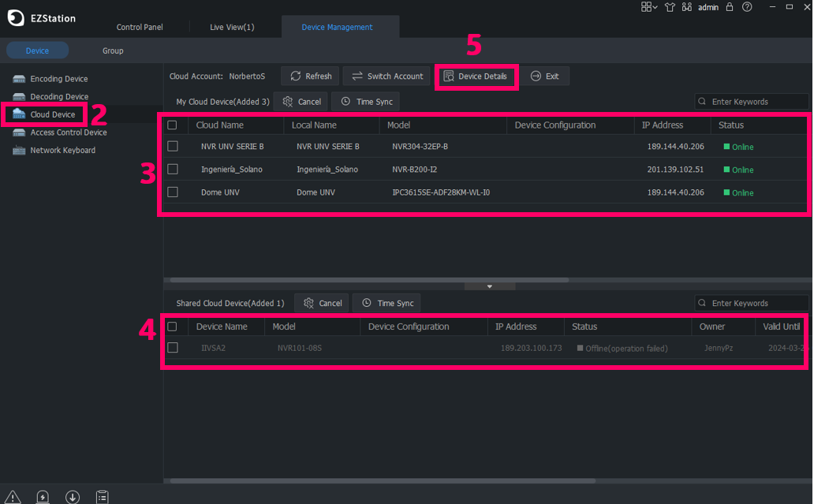Click the Cloud Device sidebar icon
814x504 pixels.
19,114
